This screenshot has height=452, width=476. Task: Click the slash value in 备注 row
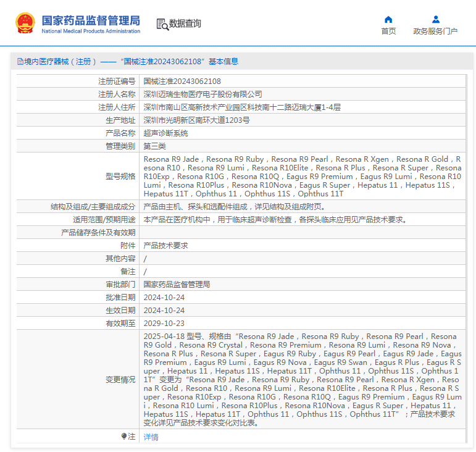(145, 272)
